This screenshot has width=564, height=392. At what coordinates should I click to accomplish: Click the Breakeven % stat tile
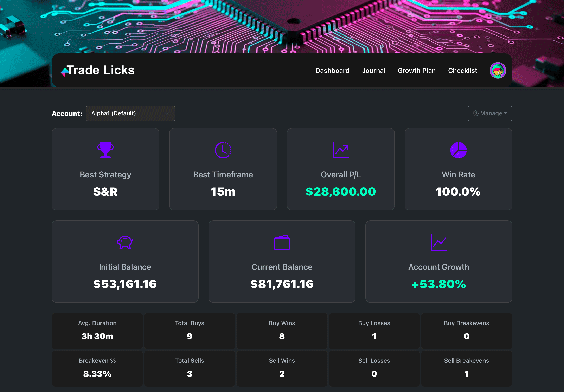coord(97,369)
